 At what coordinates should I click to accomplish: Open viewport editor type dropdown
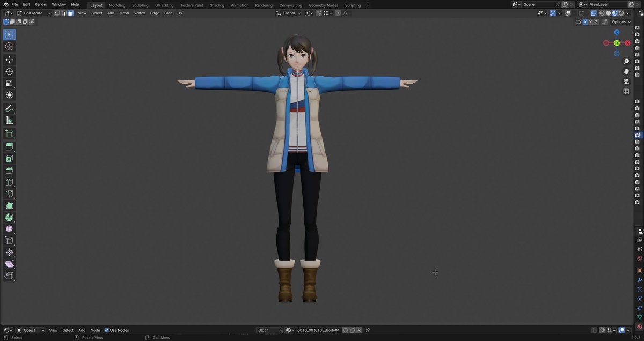[x=8, y=13]
